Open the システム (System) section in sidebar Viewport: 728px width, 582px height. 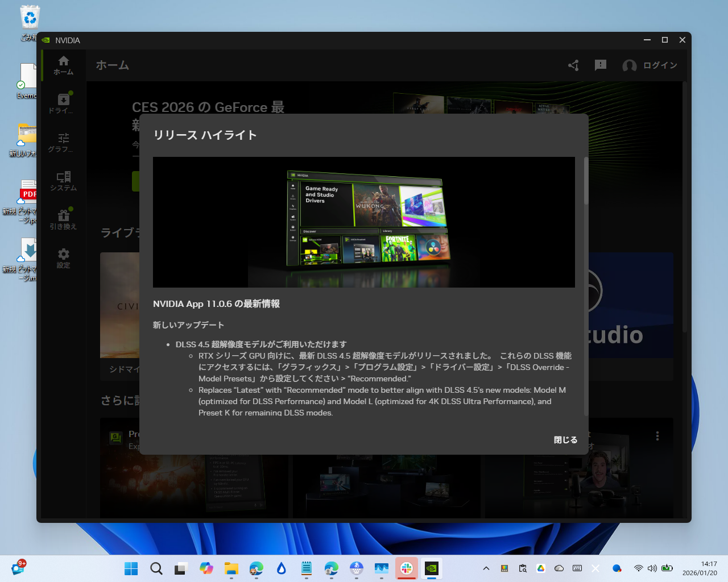tap(63, 180)
